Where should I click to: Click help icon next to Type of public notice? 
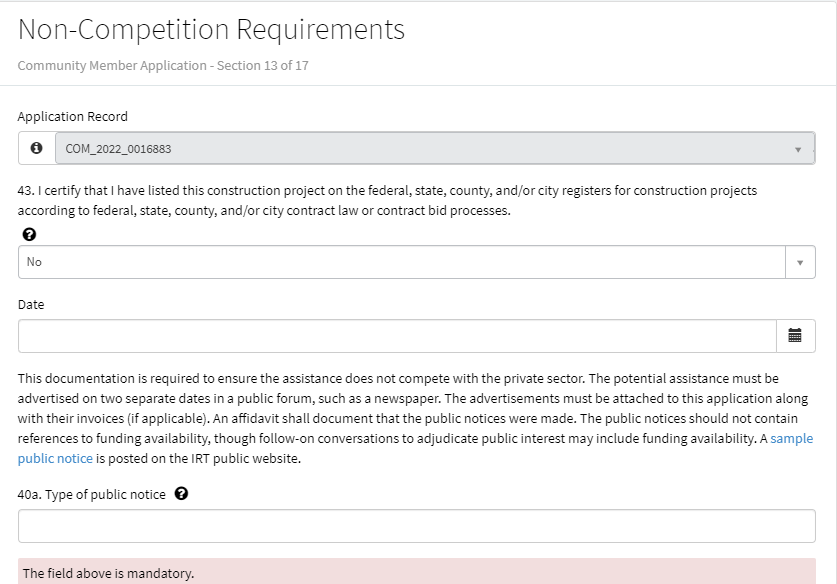[x=181, y=493]
